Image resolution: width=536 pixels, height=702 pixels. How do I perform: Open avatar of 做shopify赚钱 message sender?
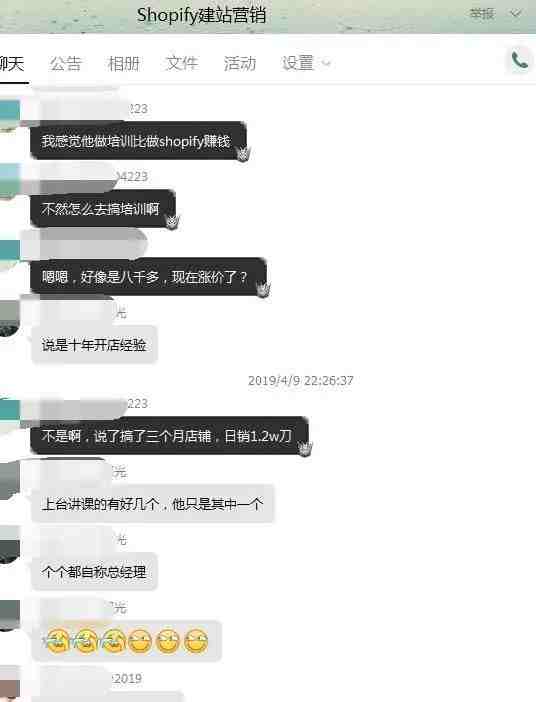pyautogui.click(x=9, y=116)
